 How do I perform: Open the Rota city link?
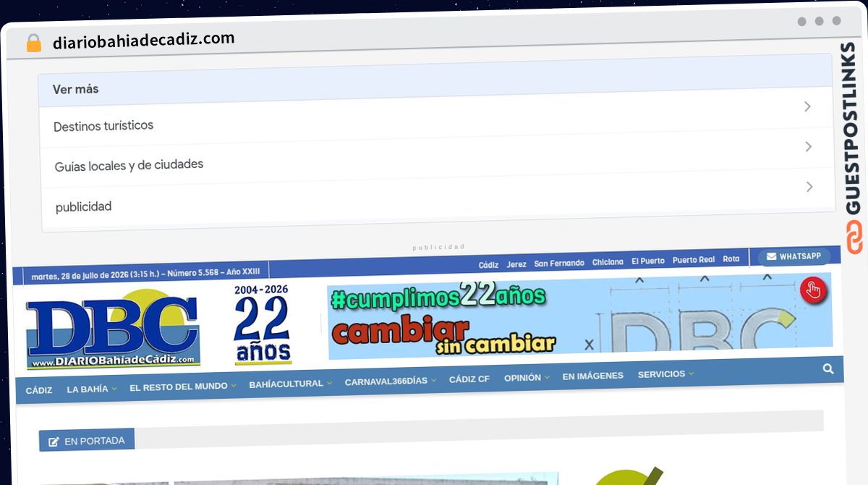(x=731, y=259)
